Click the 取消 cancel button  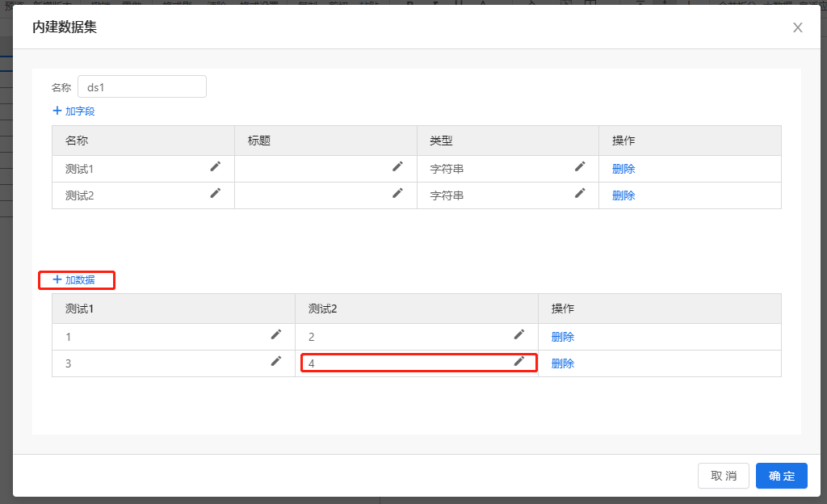(x=723, y=476)
